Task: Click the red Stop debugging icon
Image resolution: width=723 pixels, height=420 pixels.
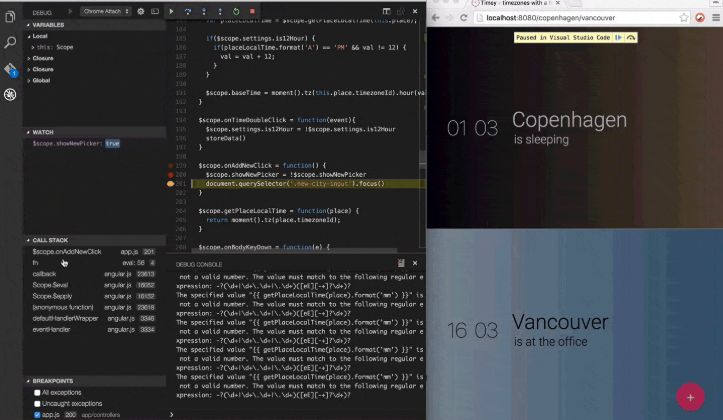Action: (252, 11)
